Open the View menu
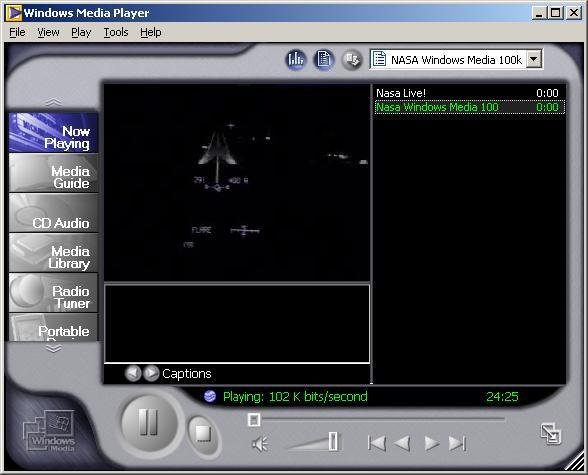 [48, 32]
